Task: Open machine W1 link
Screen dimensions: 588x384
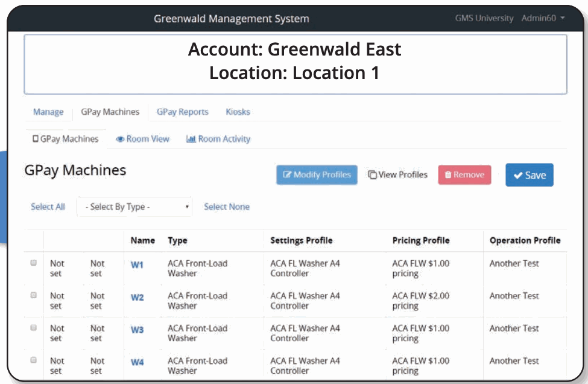Action: (x=138, y=264)
